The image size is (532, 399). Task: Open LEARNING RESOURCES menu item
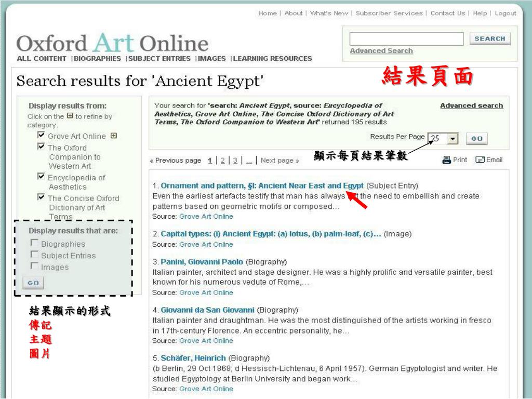(272, 59)
